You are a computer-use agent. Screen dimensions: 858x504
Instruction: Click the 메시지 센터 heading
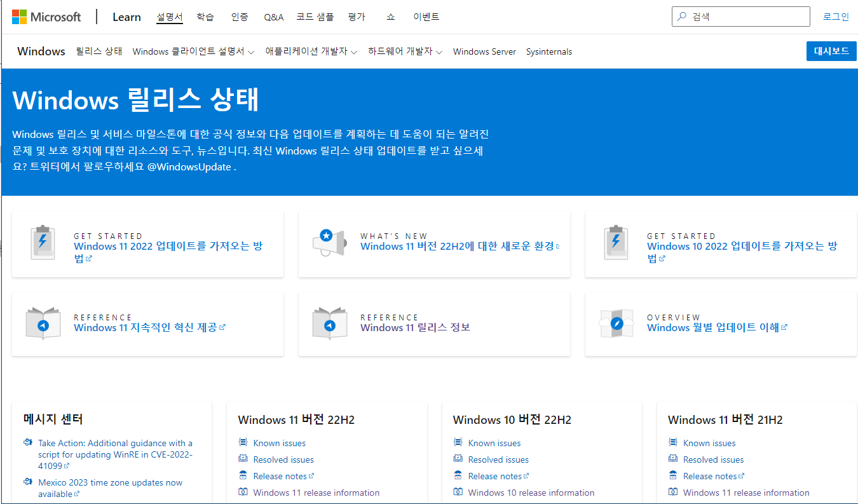[53, 419]
